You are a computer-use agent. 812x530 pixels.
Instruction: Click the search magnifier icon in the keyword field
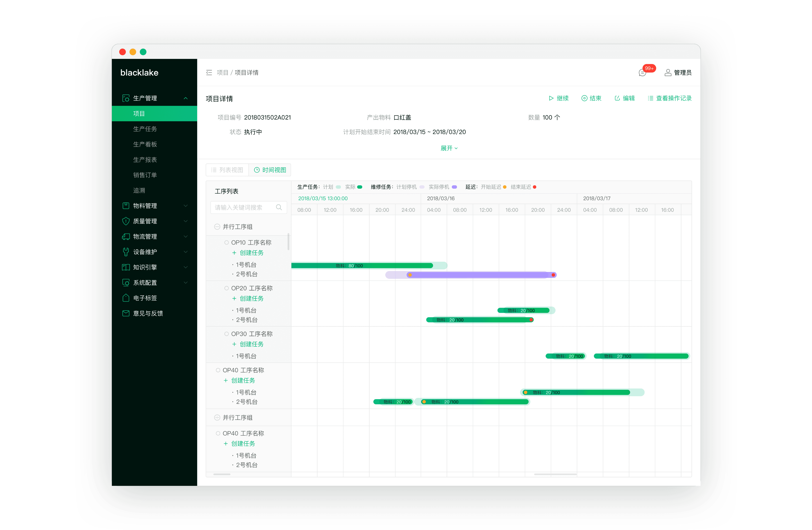[x=279, y=208]
